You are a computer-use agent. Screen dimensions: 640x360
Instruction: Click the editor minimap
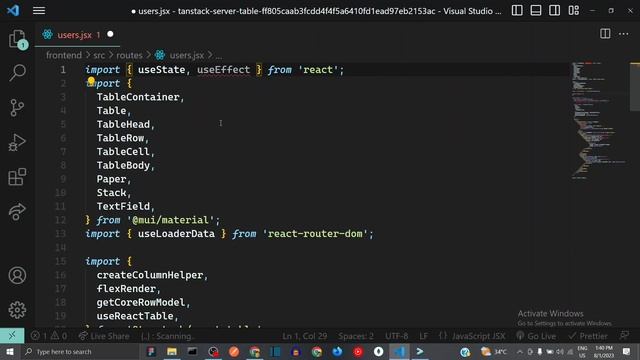pyautogui.click(x=598, y=120)
